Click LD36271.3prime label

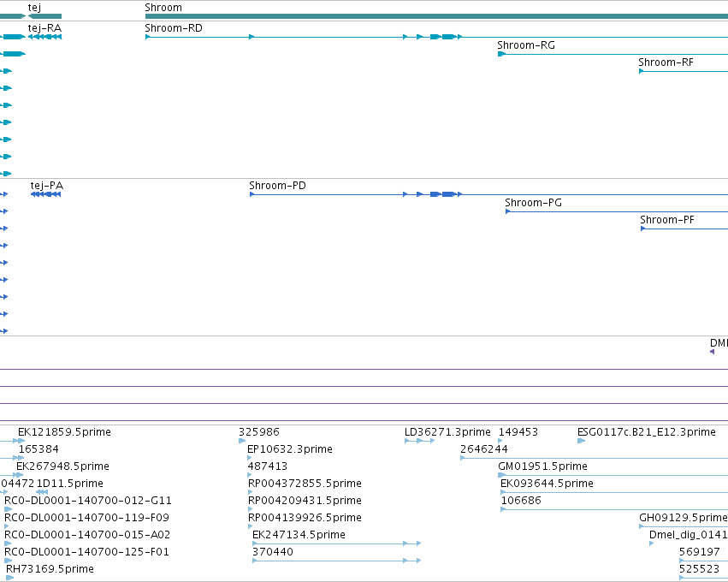click(x=447, y=431)
